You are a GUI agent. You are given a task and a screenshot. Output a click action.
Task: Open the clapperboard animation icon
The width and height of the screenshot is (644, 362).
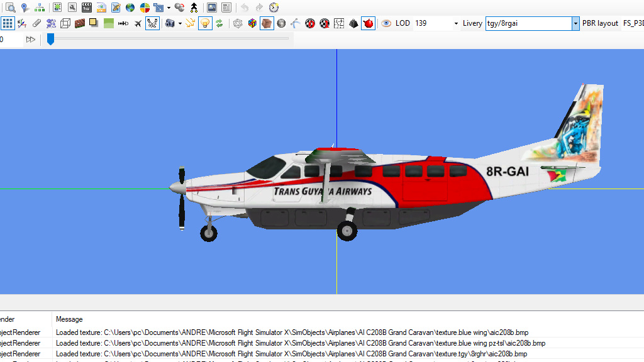pos(87,8)
